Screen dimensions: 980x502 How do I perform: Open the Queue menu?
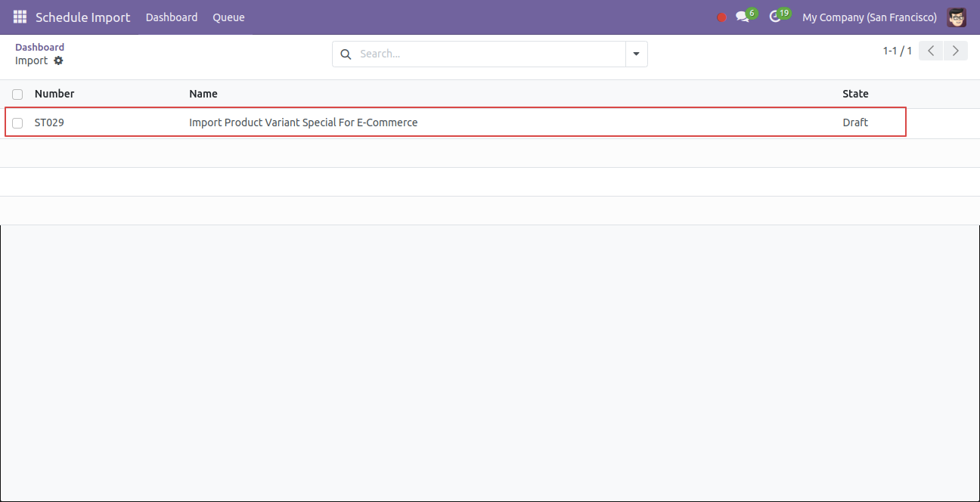pyautogui.click(x=228, y=17)
